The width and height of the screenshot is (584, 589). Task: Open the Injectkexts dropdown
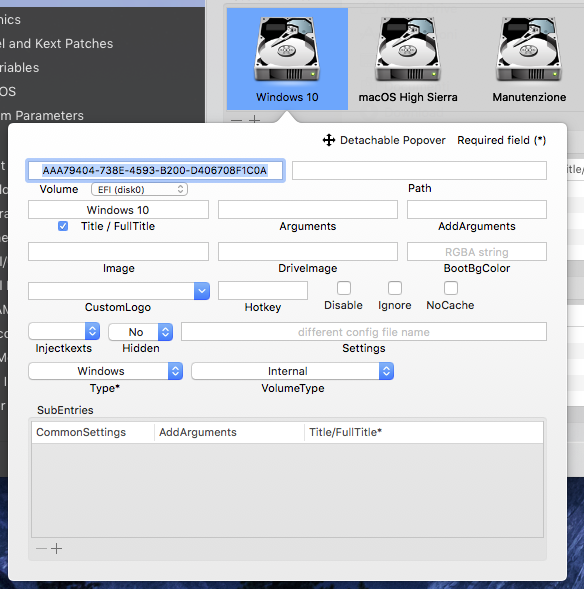coord(64,331)
